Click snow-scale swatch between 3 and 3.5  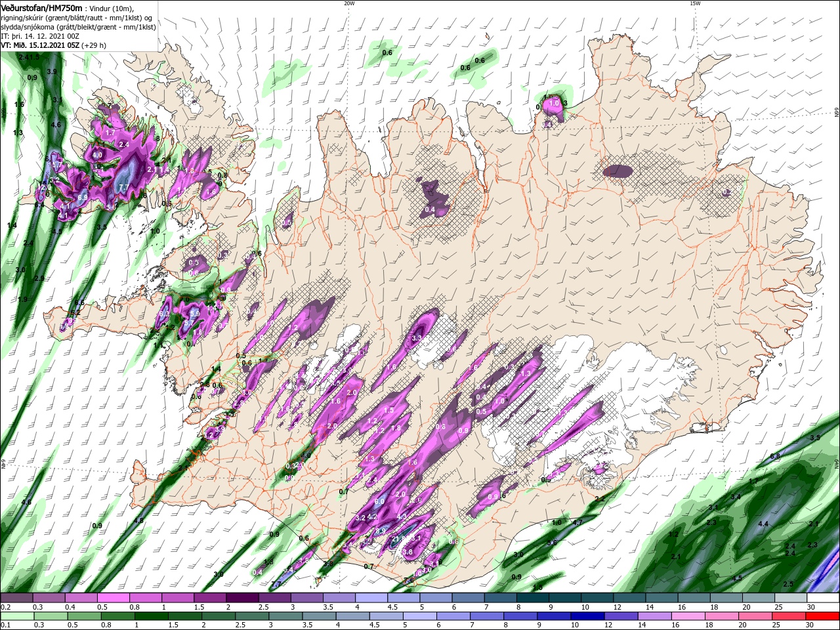pos(307,598)
